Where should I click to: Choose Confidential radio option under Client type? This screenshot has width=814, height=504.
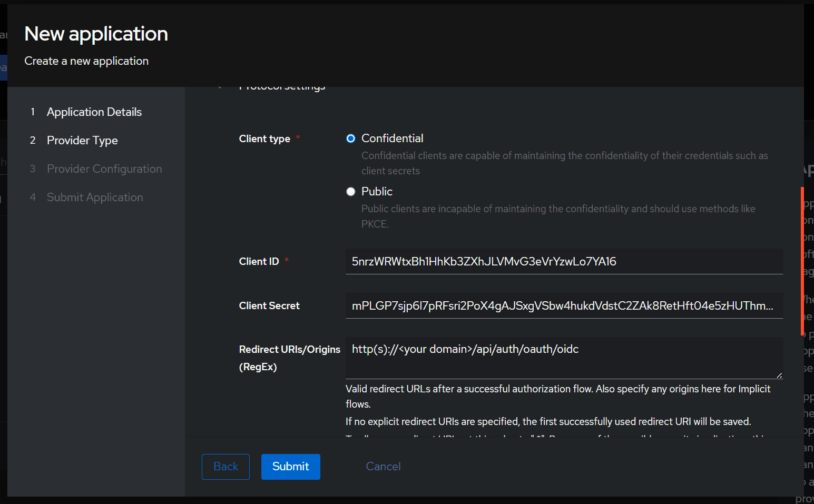(350, 138)
